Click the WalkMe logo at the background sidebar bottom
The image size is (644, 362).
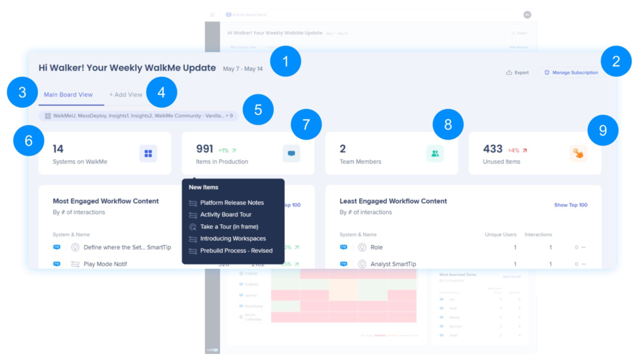[213, 349]
